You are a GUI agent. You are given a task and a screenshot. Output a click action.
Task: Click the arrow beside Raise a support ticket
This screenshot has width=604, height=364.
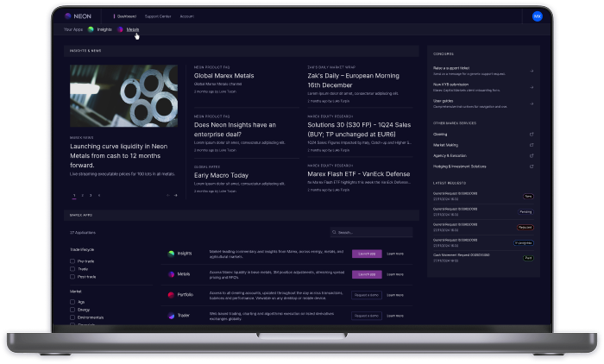click(531, 72)
